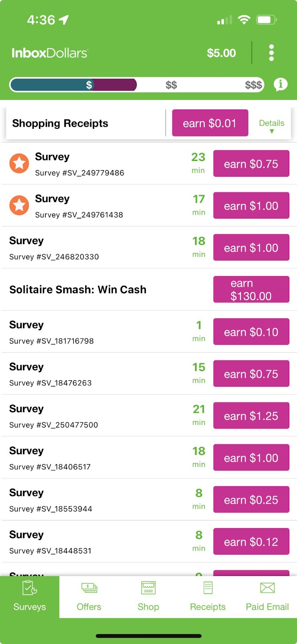This screenshot has height=644, width=297.
Task: Tap earn $0.12 on survey #SV_18448531
Action: pyautogui.click(x=251, y=542)
